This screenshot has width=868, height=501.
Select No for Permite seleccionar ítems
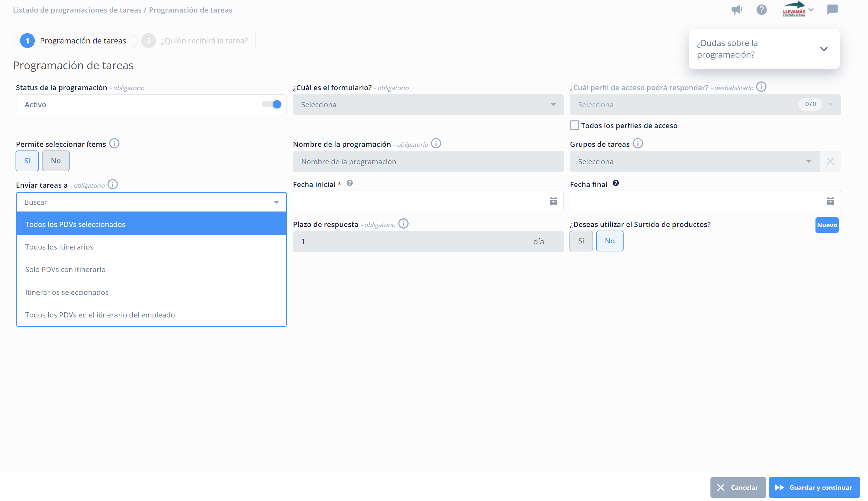click(56, 161)
